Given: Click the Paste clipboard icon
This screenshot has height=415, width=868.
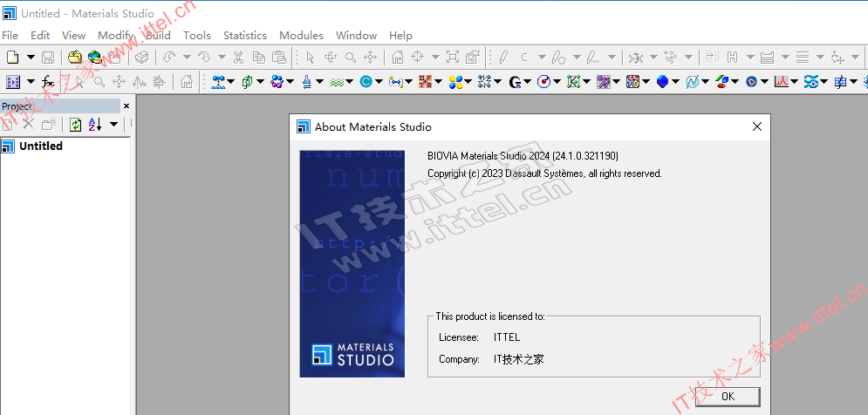Looking at the screenshot, I should [x=279, y=57].
